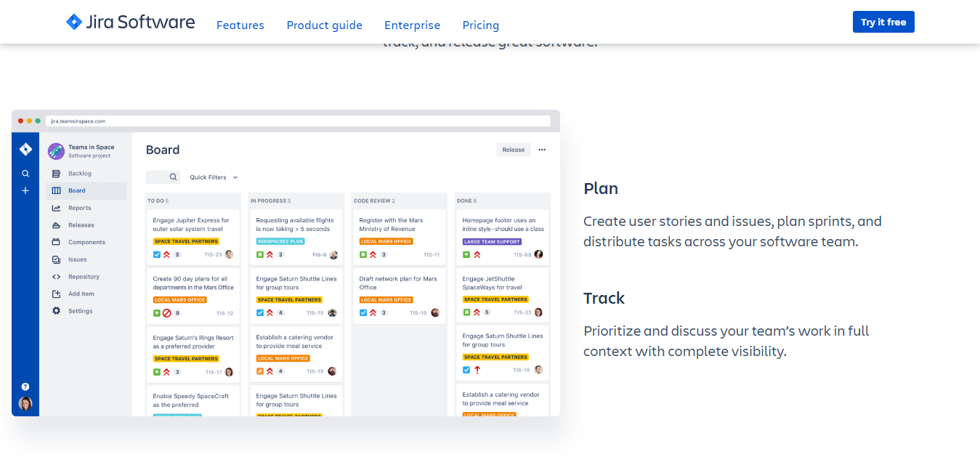Click the plus create icon in sidebar
The height and width of the screenshot is (465, 980).
25,190
